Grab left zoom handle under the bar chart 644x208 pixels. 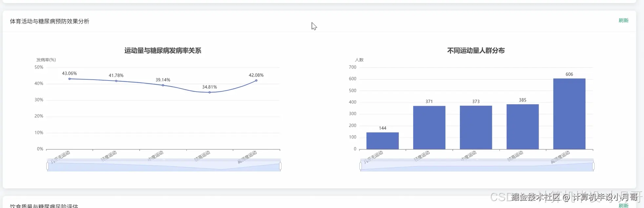coord(361,166)
